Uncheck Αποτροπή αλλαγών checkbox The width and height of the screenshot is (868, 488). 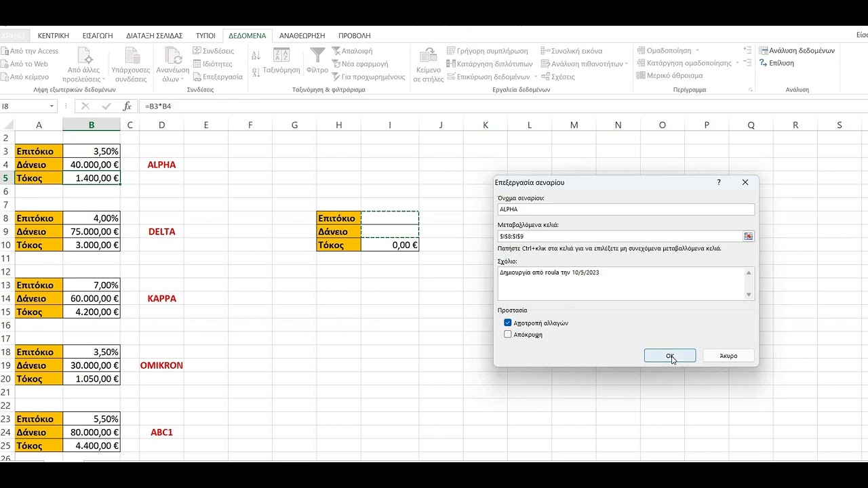click(507, 323)
